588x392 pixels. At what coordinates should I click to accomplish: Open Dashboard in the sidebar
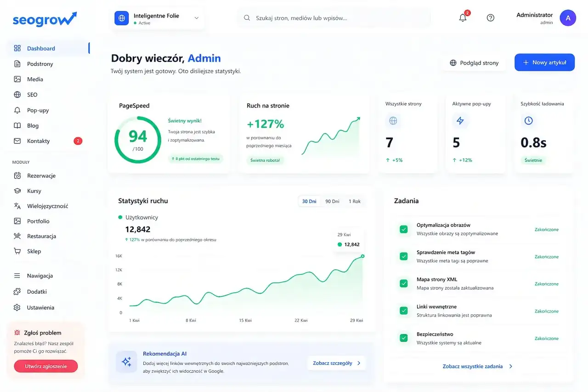click(x=48, y=48)
